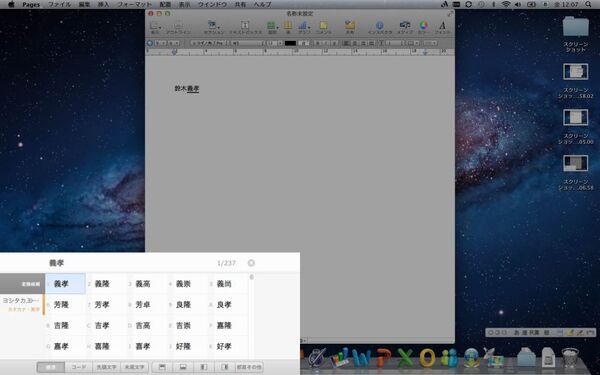Select candidate 吉崇 in conversion list

(x=183, y=326)
